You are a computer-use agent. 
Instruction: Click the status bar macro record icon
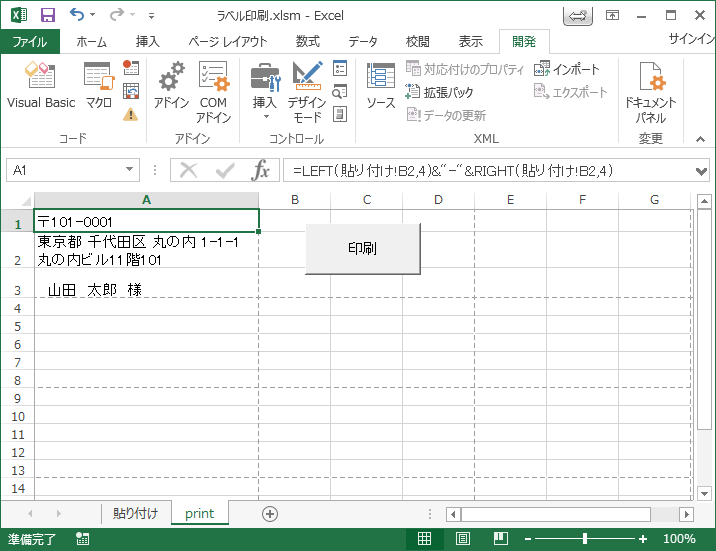point(83,539)
